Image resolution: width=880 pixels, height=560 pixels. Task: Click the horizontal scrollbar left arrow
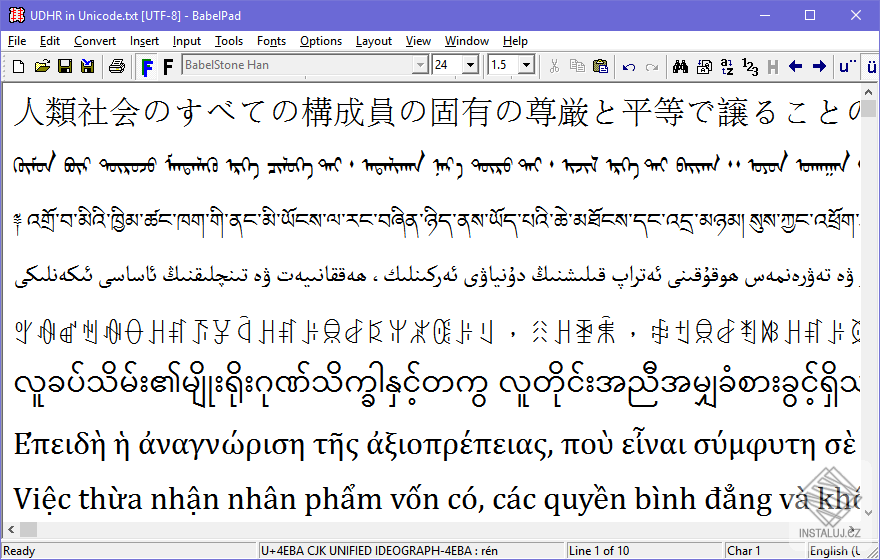click(x=10, y=529)
